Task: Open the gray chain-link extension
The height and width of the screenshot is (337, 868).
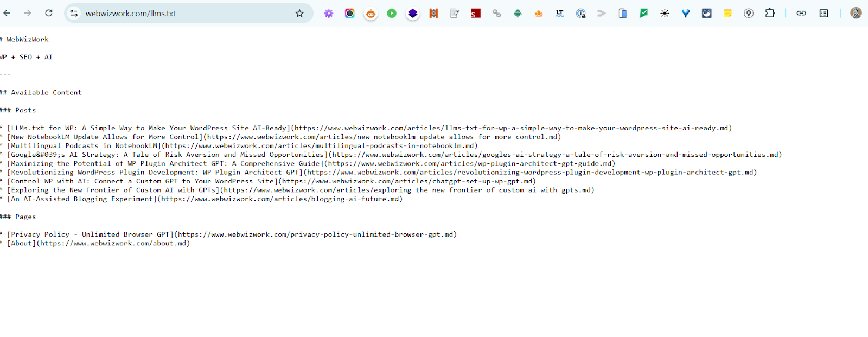Action: click(496, 14)
